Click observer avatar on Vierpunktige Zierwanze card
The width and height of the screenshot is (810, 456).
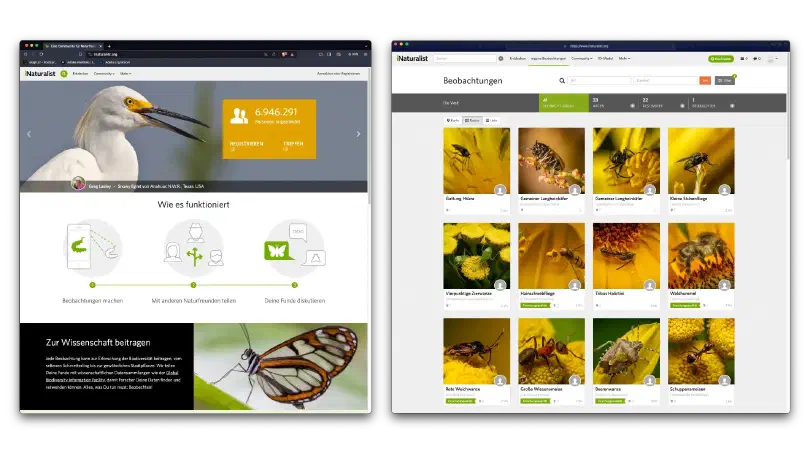point(500,286)
